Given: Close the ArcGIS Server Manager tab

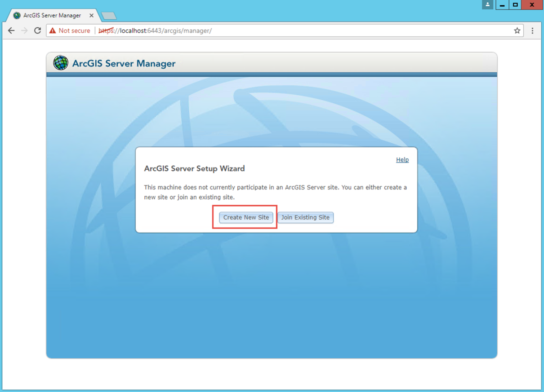Looking at the screenshot, I should [x=91, y=15].
